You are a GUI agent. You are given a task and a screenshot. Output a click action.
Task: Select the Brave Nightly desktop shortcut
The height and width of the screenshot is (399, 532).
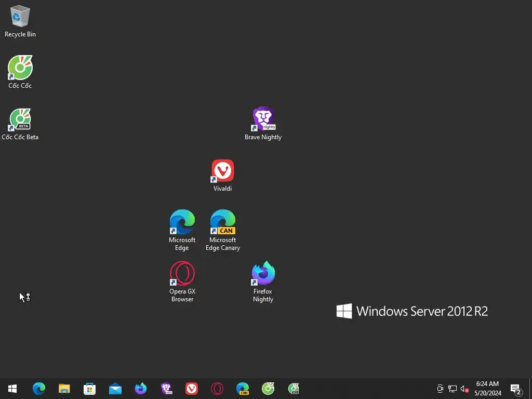[263, 124]
